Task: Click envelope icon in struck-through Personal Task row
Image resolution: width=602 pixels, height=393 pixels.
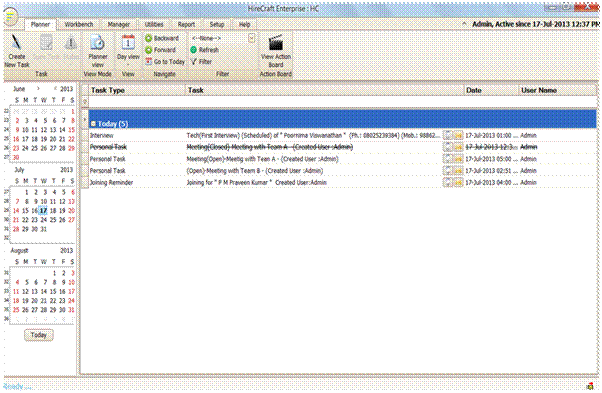Action: pos(458,147)
